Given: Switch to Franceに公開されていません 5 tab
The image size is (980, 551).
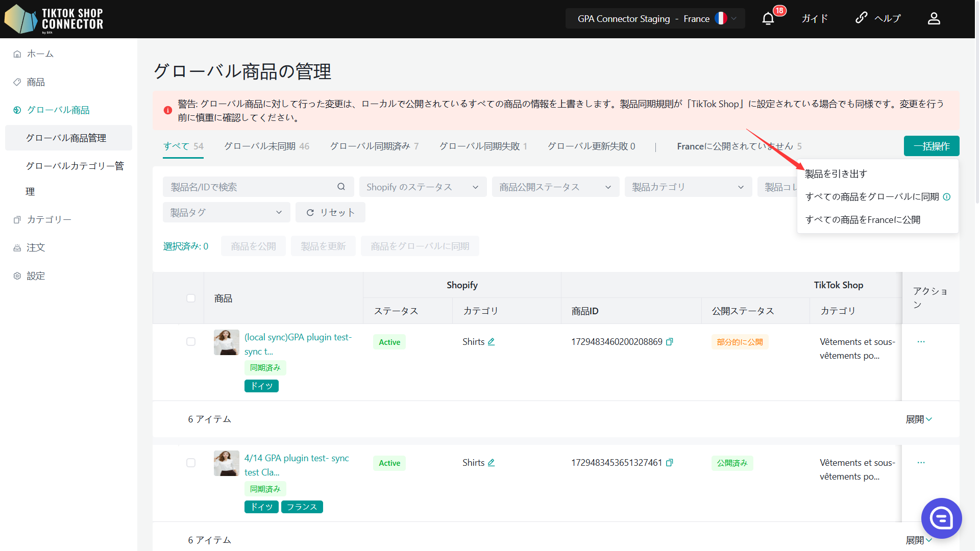Looking at the screenshot, I should tap(739, 146).
